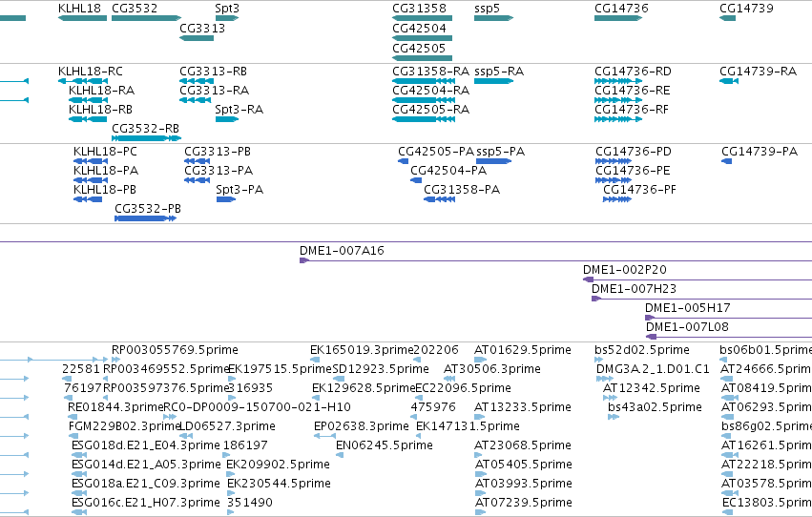Click CDS KLHL18-PC

91,161
